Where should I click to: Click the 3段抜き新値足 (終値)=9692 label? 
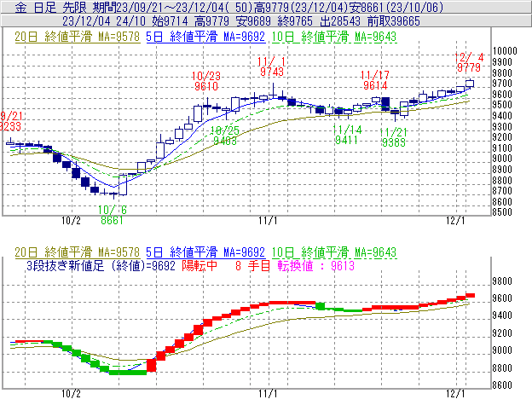point(101,265)
